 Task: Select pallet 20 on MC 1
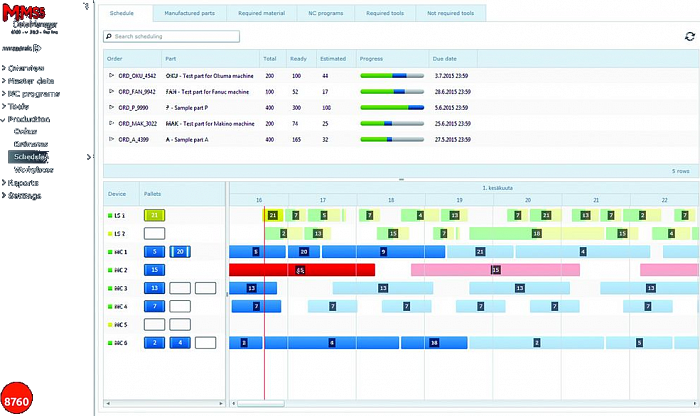tap(180, 252)
